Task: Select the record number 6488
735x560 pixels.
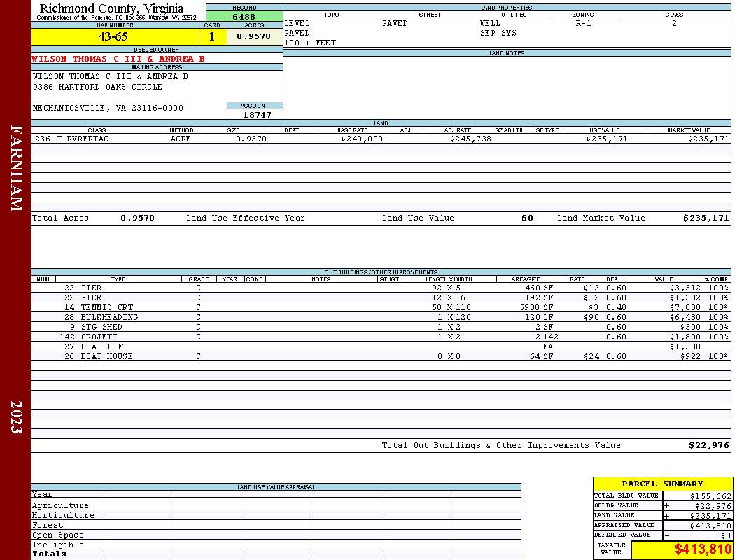Action: (244, 16)
